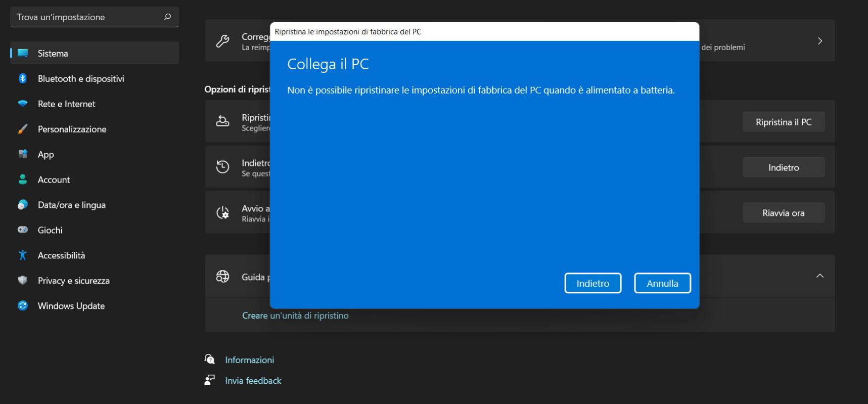Viewport: 868px width, 404px height.
Task: Click the App icon in sidebar
Action: (x=23, y=154)
